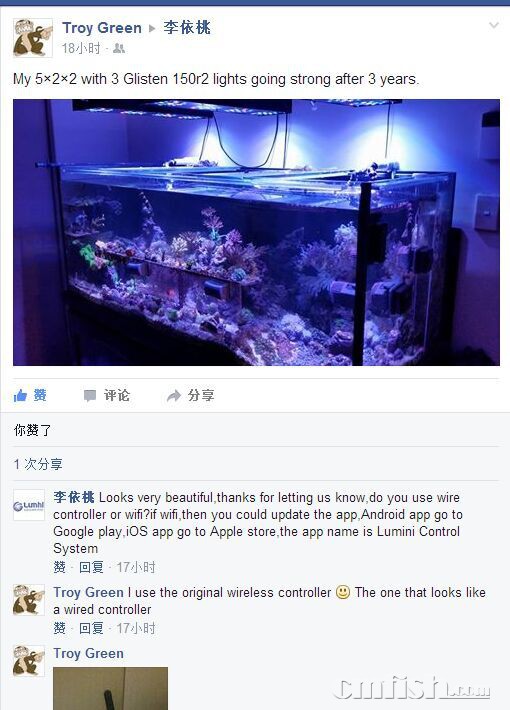Click Troy Green's avatar beside wireless controller reply

29,600
